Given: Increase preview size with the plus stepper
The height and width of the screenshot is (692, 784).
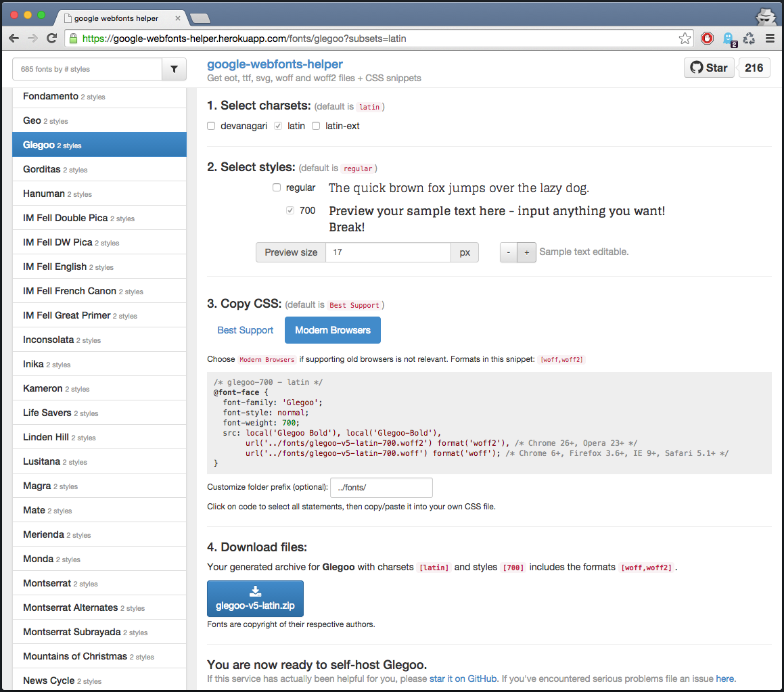Looking at the screenshot, I should coord(527,252).
